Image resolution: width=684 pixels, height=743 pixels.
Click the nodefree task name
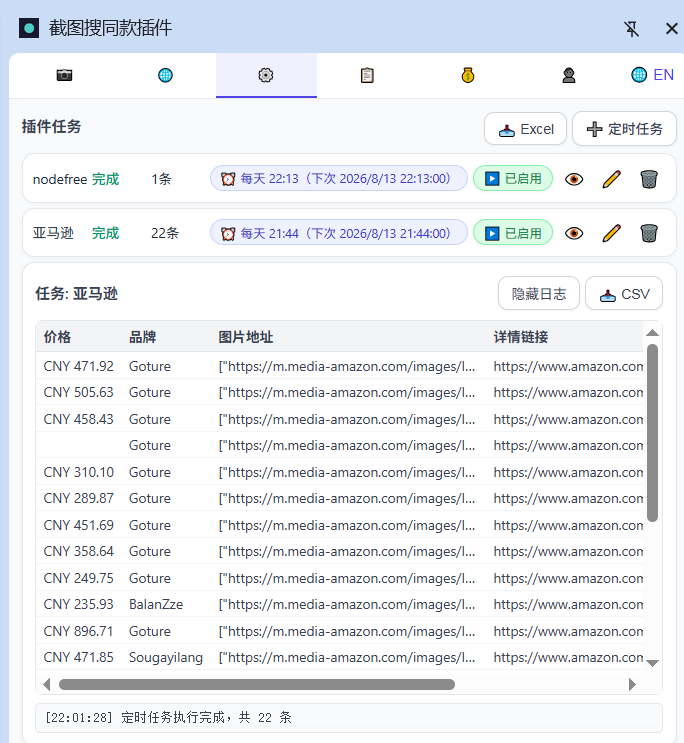coord(60,179)
